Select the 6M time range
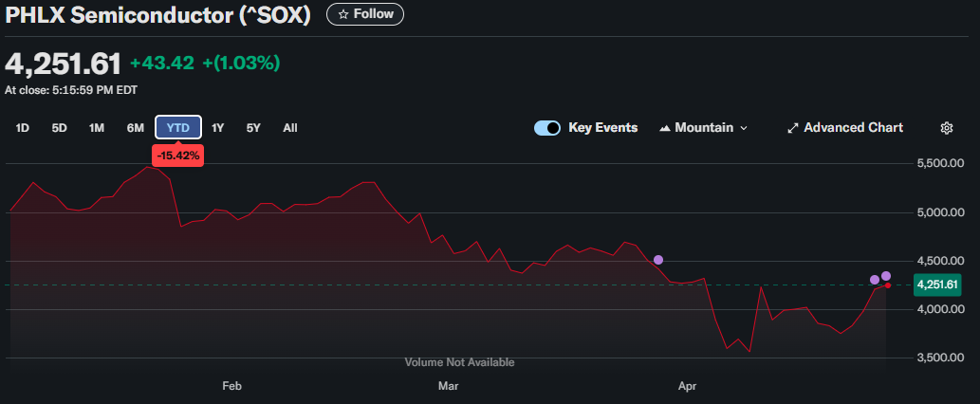Viewport: 980px width, 404px height. point(135,128)
